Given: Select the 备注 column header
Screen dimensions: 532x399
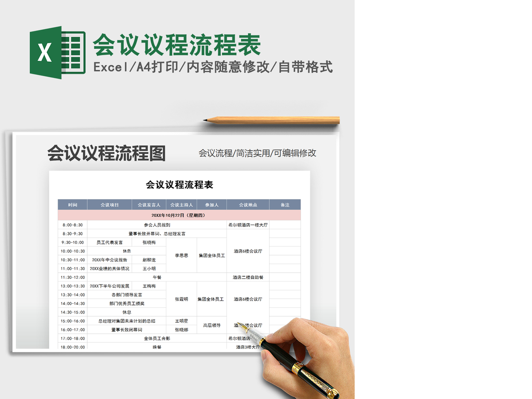Looking at the screenshot, I should click(285, 205).
